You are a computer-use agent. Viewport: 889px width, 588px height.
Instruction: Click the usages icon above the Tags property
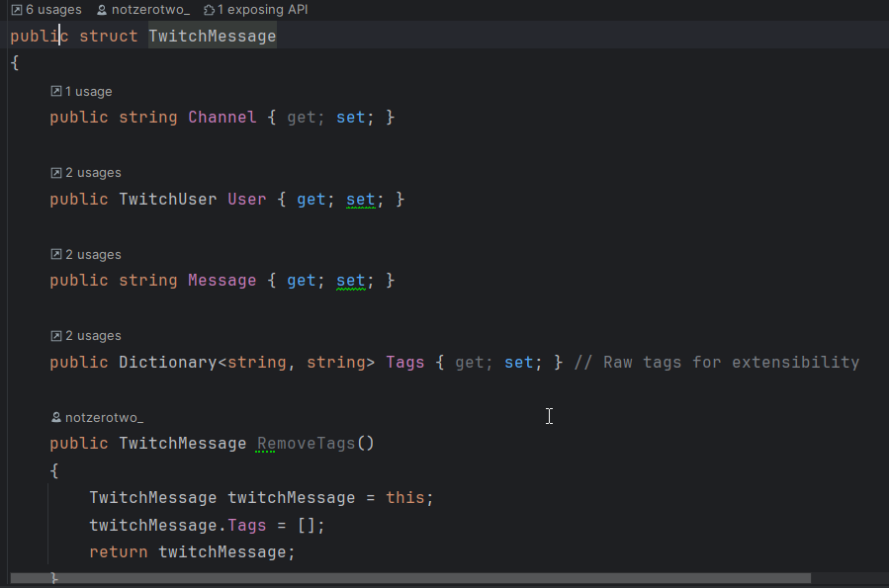[x=56, y=336]
